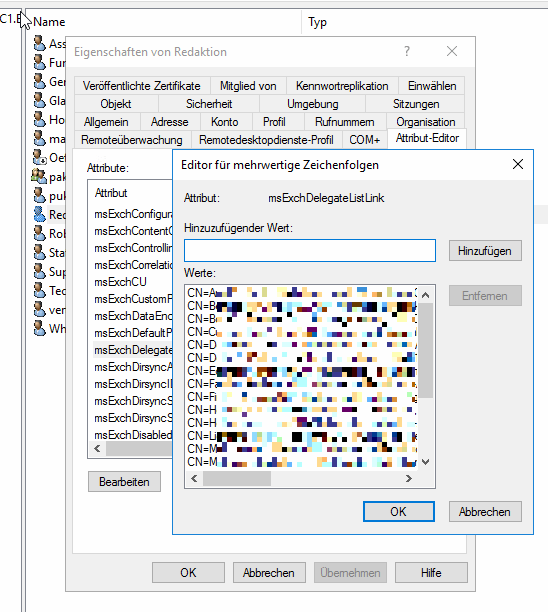Click the user icon beside 'ma' entry

[x=39, y=138]
